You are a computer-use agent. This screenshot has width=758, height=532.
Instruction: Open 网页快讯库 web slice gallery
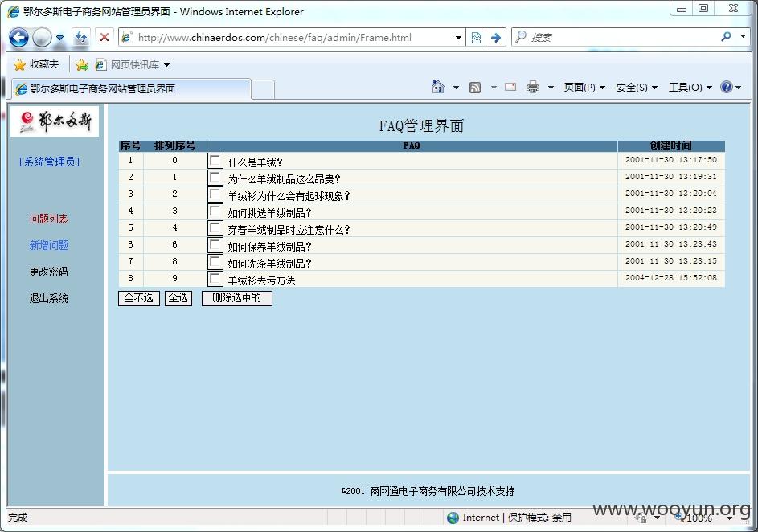[133, 64]
